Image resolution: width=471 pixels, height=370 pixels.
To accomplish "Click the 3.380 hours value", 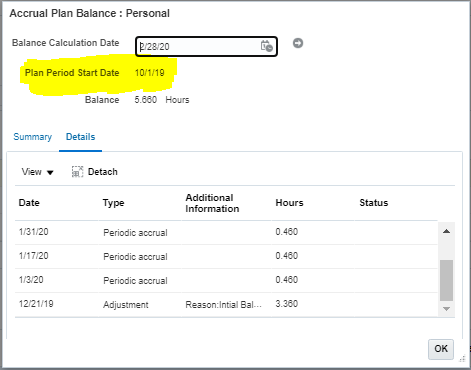I will pos(287,304).
